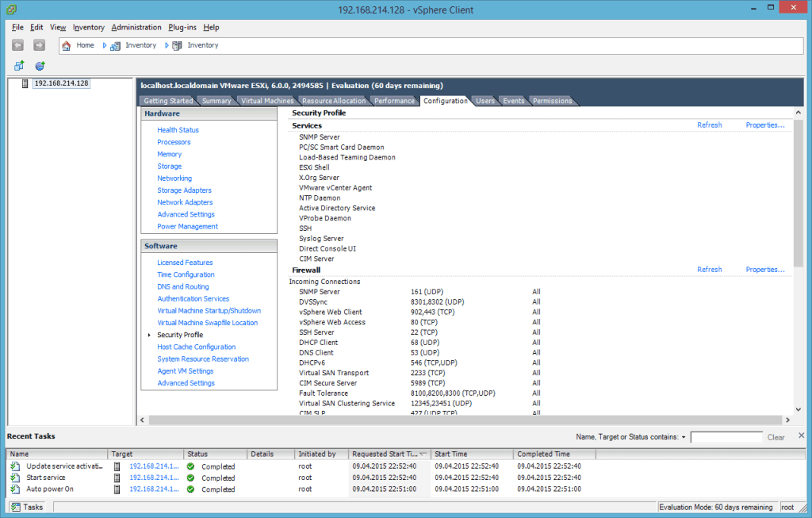Switch to the Users tab
This screenshot has width=812, height=518.
pyautogui.click(x=485, y=101)
